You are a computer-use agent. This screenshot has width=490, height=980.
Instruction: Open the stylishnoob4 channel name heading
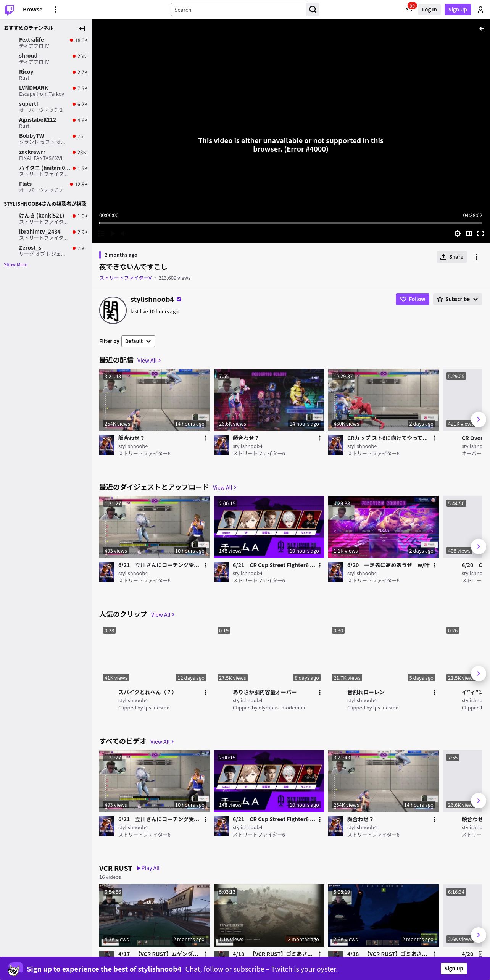click(152, 300)
